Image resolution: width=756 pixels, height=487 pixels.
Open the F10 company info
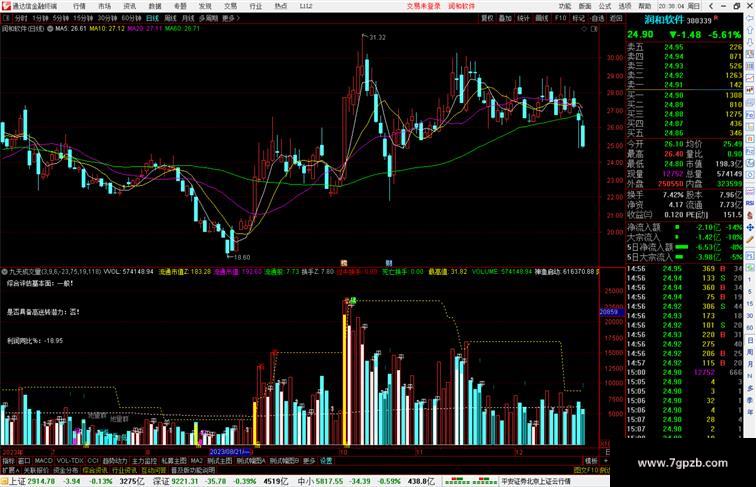click(x=560, y=18)
